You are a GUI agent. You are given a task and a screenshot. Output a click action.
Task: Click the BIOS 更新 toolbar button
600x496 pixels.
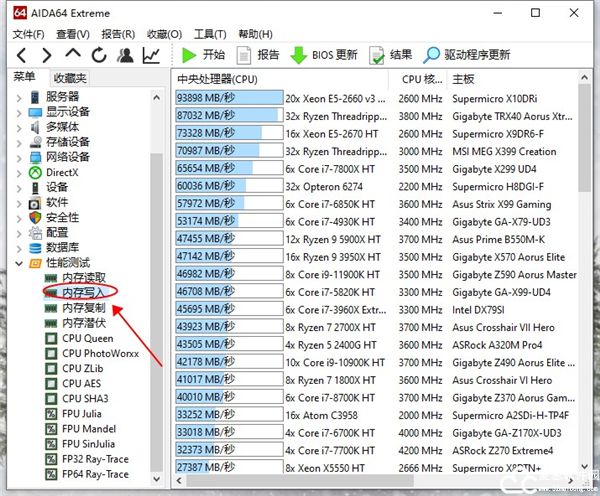click(x=324, y=55)
